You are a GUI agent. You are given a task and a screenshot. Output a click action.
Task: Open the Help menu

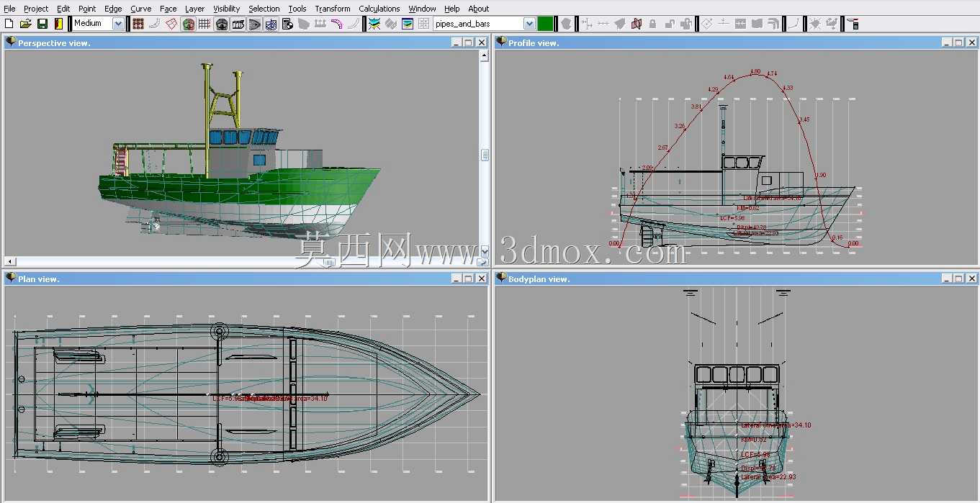[451, 9]
